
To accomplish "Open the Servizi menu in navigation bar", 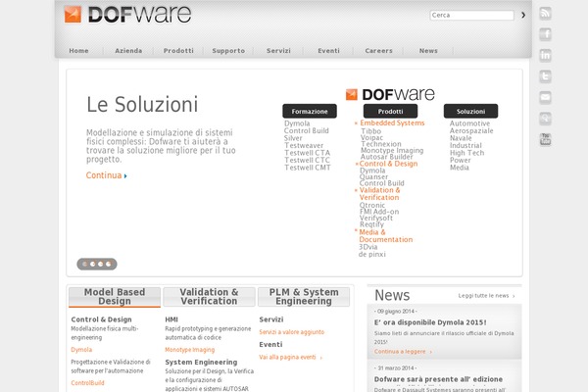I will click(x=278, y=51).
